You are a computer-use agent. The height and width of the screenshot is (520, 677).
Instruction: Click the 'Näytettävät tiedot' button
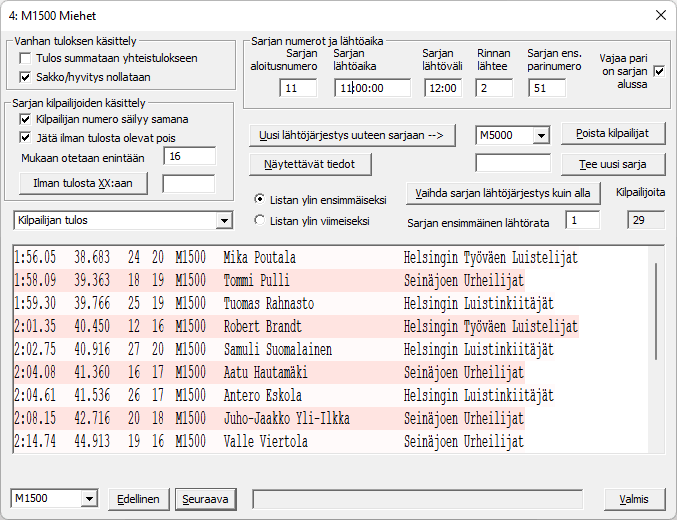[x=308, y=163]
